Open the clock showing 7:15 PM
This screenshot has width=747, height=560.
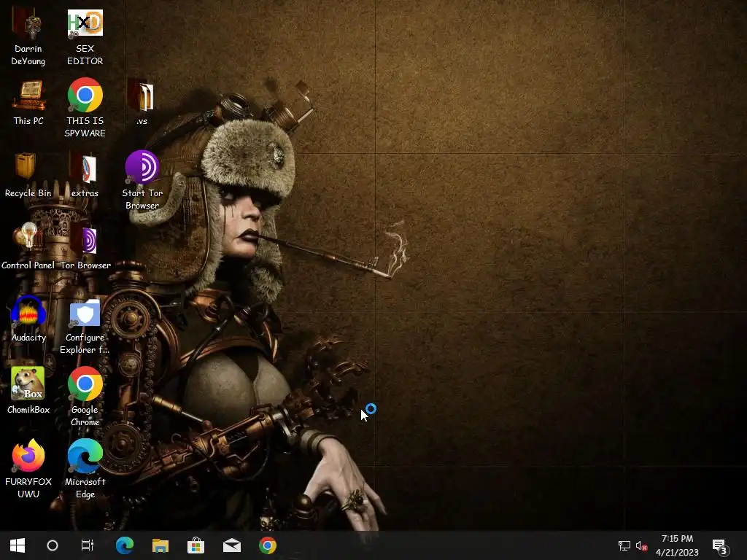(677, 545)
